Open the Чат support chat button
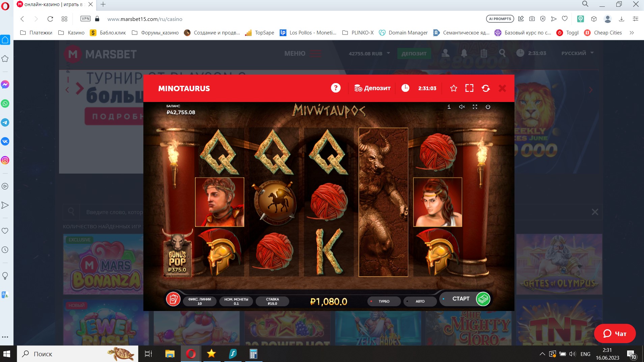 615,334
